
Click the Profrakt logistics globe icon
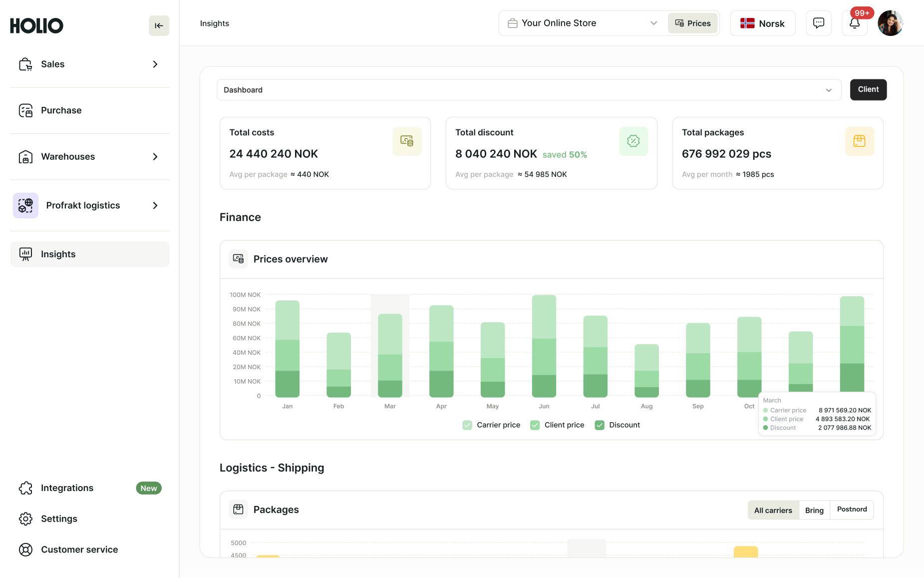(25, 205)
